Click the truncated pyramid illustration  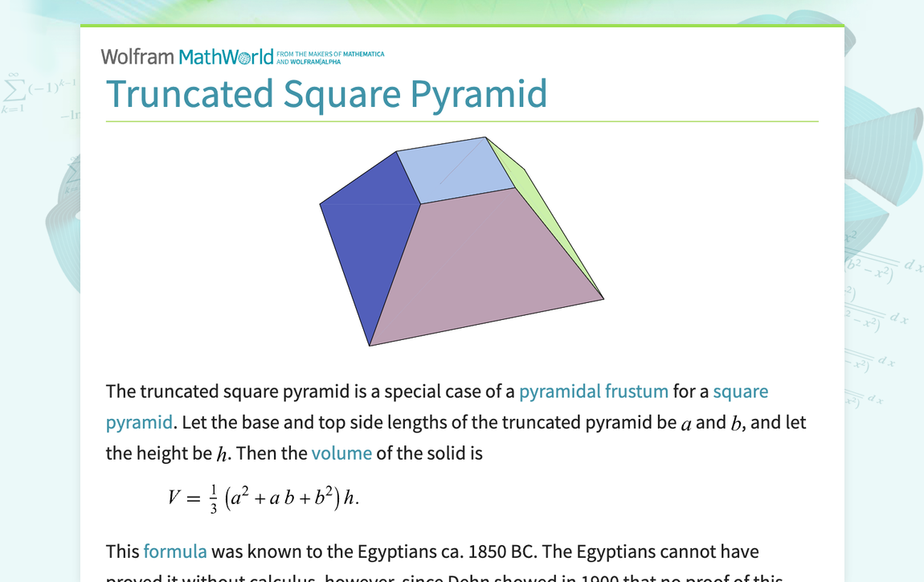[462, 241]
